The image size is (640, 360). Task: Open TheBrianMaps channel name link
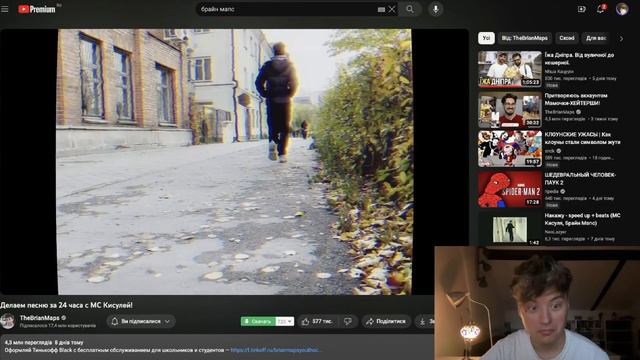coord(40,318)
